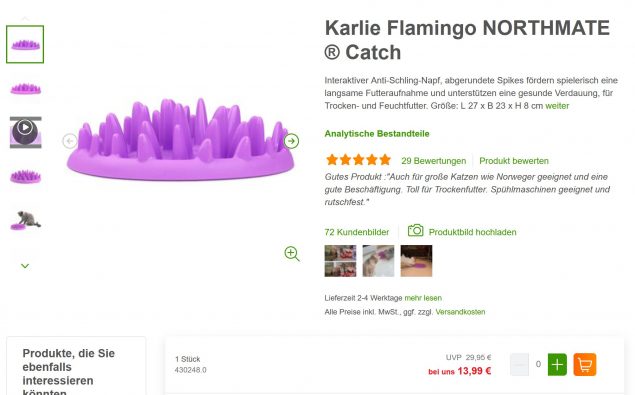Screen dimensions: 635x395
Task: Click the camera icon to upload a photo
Action: [x=415, y=231]
